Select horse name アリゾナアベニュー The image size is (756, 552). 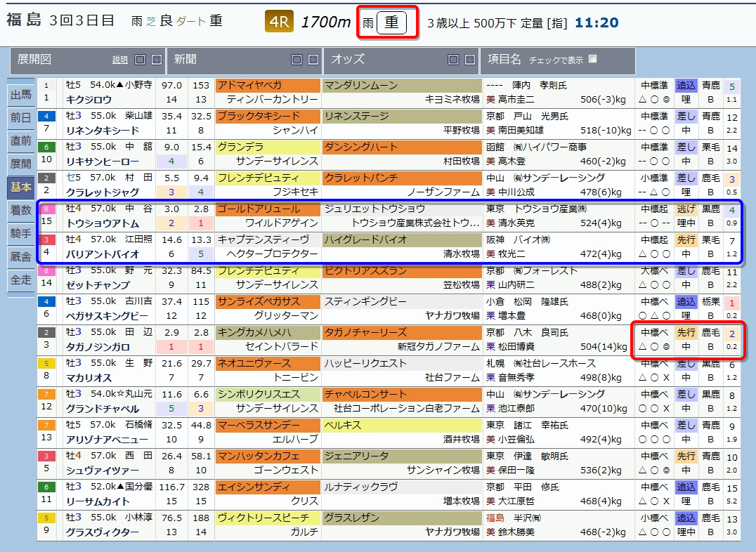107,439
